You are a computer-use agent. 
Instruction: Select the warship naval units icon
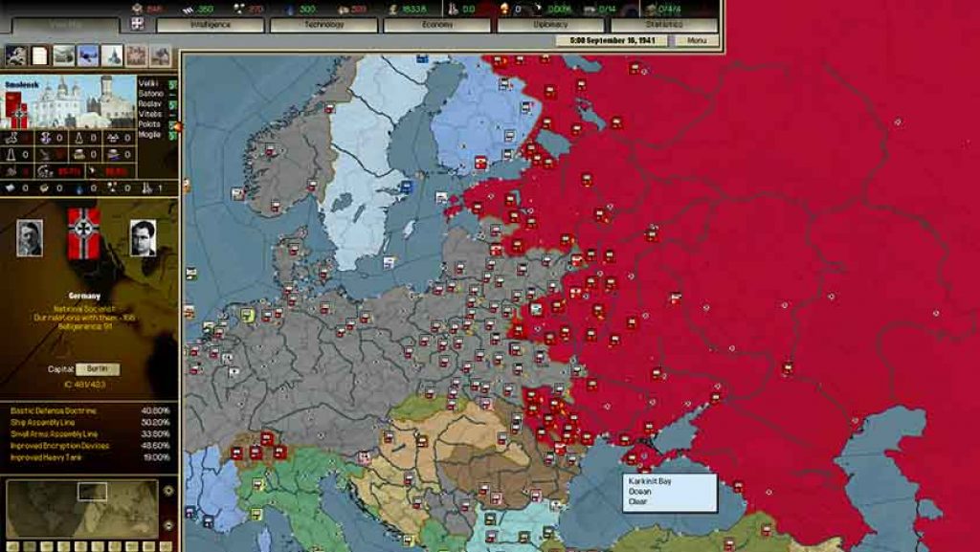tap(112, 55)
